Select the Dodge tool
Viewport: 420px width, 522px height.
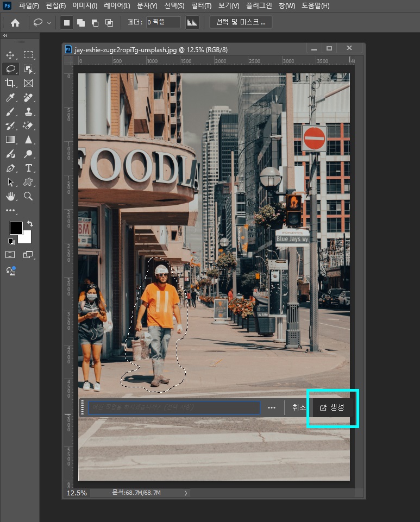click(x=28, y=154)
